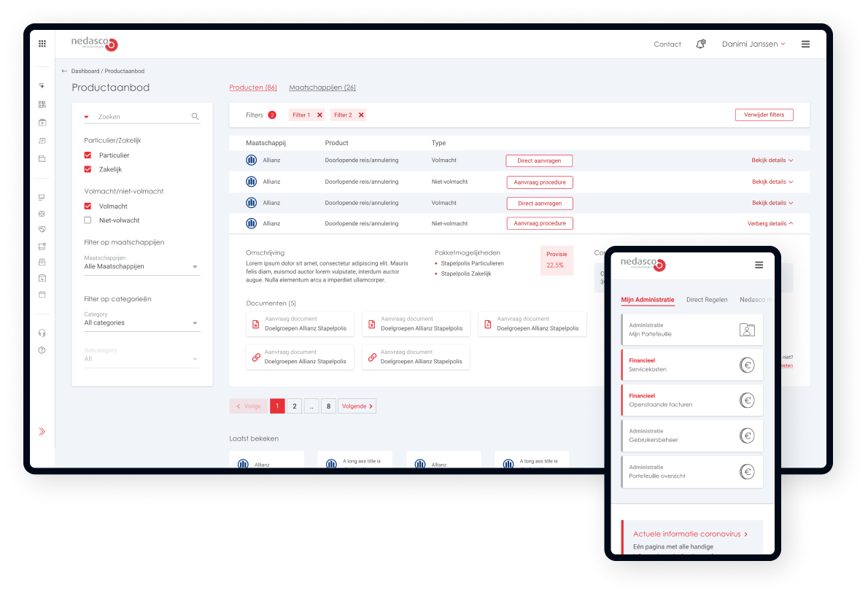This screenshot has width=868, height=596.
Task: Click Direct aanvragen in third row
Action: pos(540,203)
